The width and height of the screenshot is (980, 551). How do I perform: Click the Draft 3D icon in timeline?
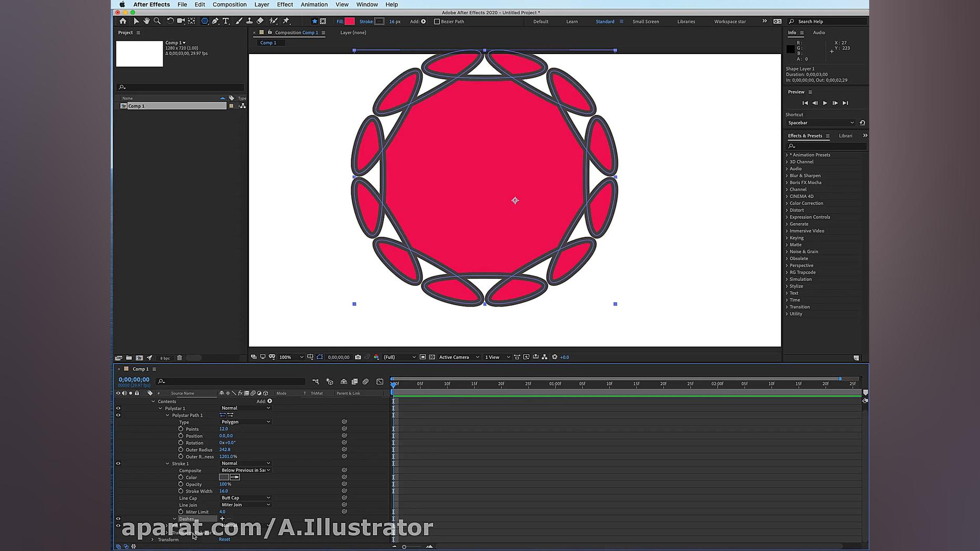[330, 382]
